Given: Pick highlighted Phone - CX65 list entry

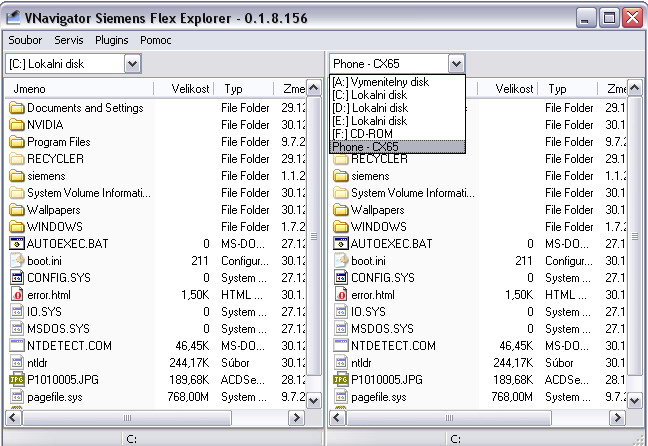Looking at the screenshot, I should pyautogui.click(x=398, y=147).
